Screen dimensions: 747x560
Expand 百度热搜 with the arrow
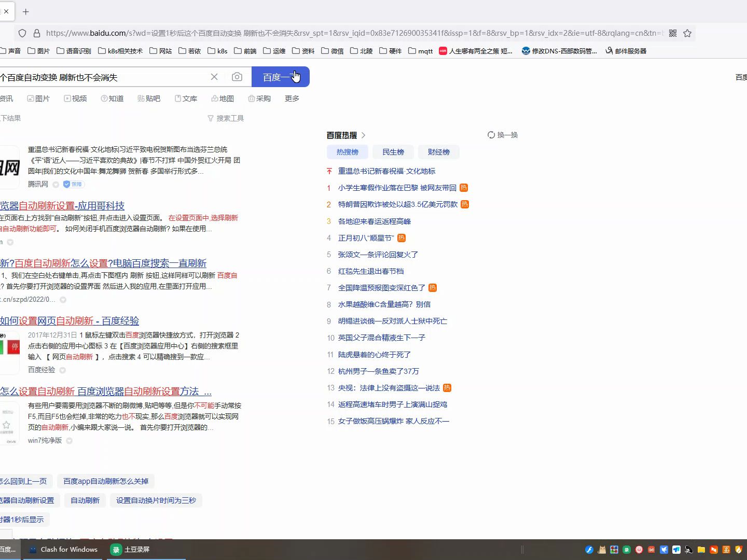pyautogui.click(x=364, y=135)
